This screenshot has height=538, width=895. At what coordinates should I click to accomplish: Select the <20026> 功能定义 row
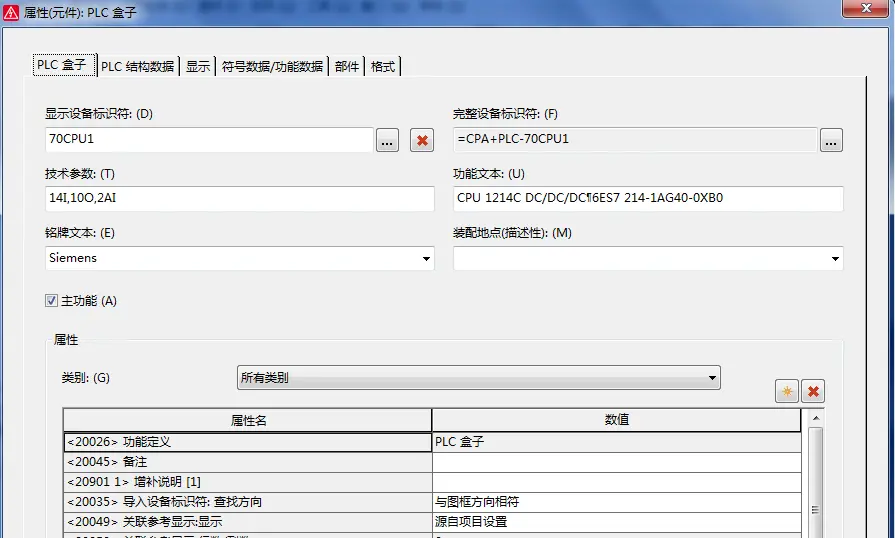(248, 442)
